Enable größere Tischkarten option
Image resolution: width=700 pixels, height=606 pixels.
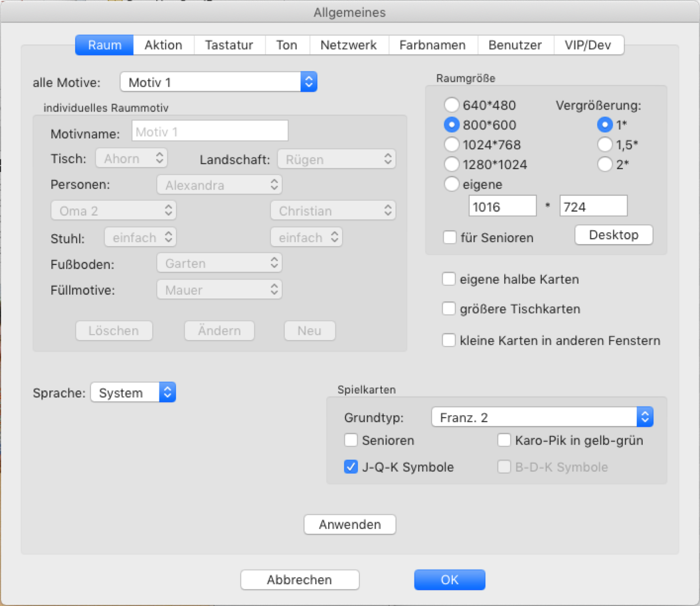tap(448, 309)
